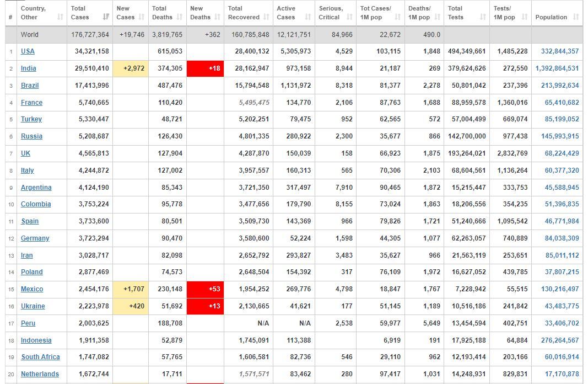This screenshot has width=588, height=384.
Task: Sort by Deaths/1M pop arrow icon
Action: pos(437,17)
